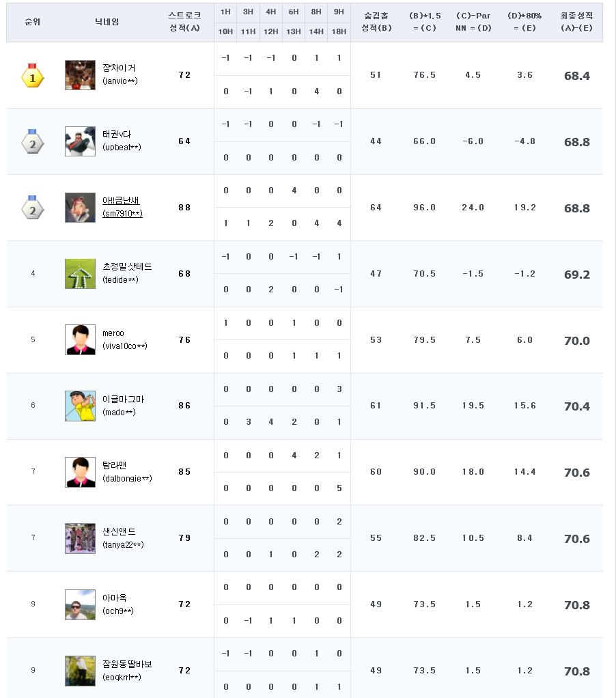View the group photo avatar of tanya22**

click(x=80, y=538)
